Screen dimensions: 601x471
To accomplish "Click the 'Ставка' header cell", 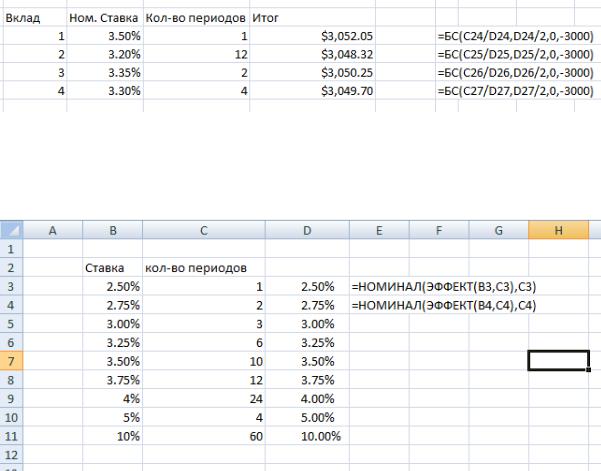I will point(112,268).
